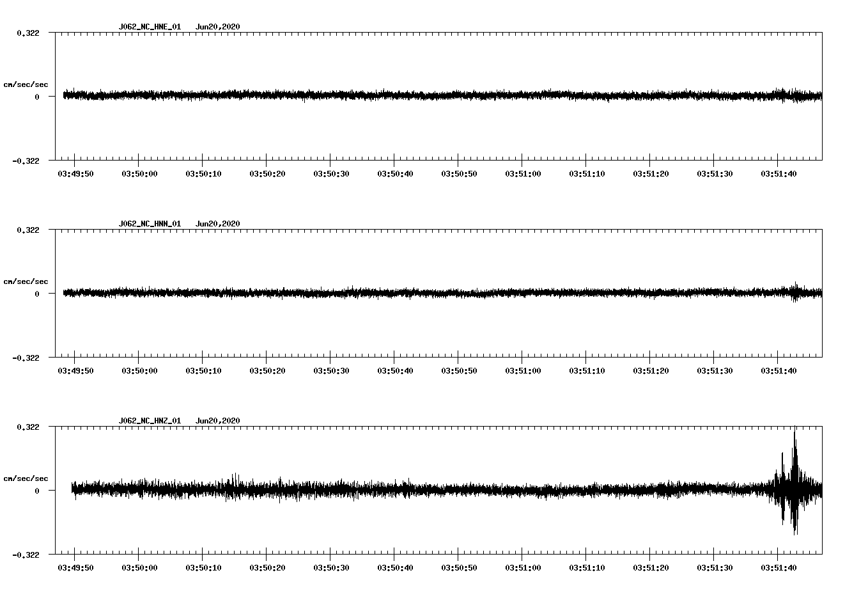Click the cm/sec/sec unit label of HNZ plot
Screen dimensions: 868x591
point(26,478)
